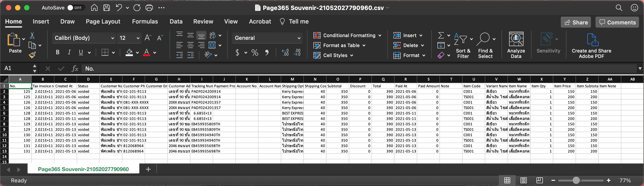The image size is (644, 186).
Task: Apply the red font color swatch
Action: 146,52
